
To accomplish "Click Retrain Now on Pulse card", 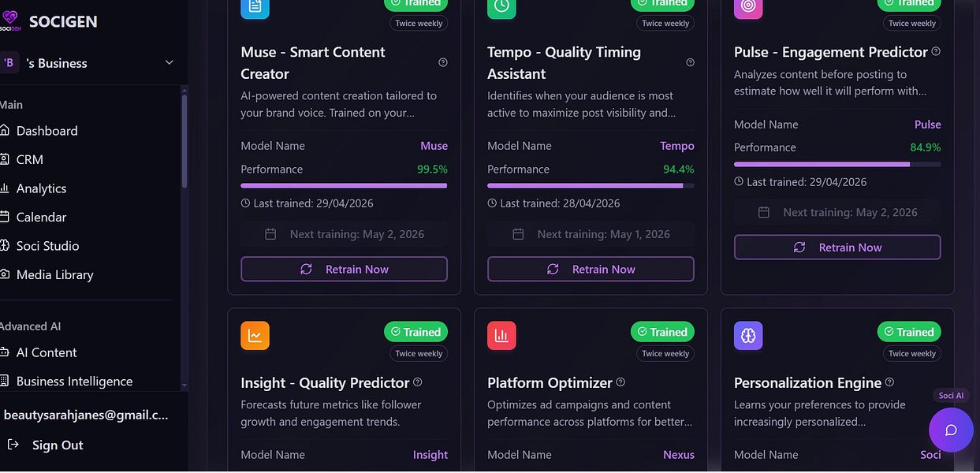I will 837,247.
